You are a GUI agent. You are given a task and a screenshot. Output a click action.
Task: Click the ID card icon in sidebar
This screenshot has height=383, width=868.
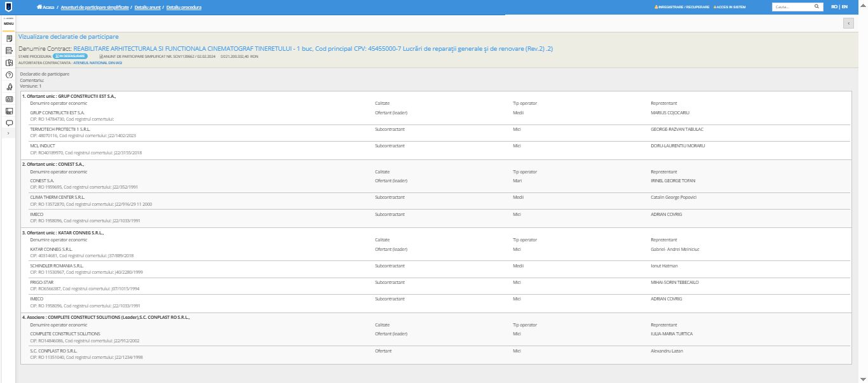(9, 99)
